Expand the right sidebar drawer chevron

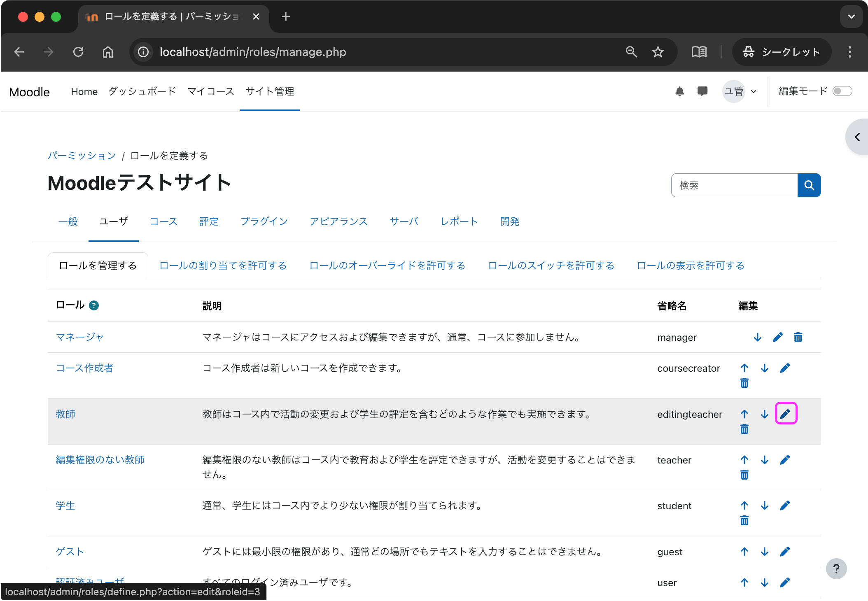(x=857, y=137)
